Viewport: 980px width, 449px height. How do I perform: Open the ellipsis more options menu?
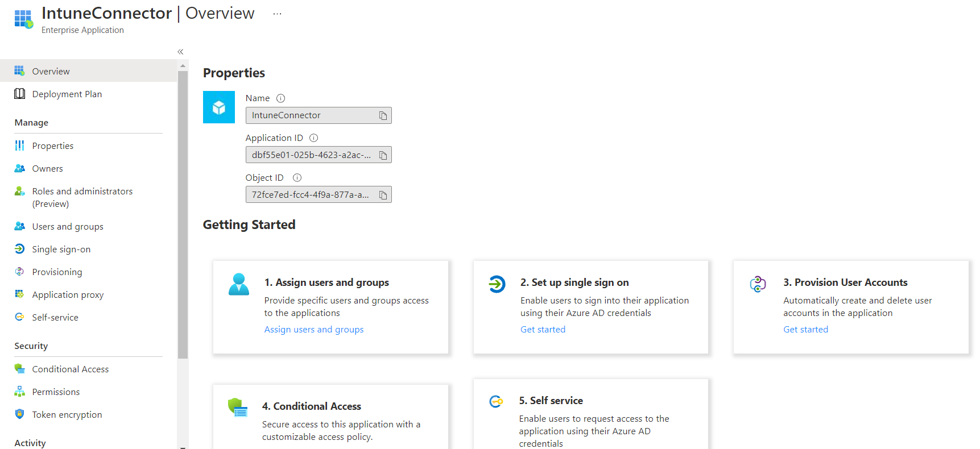(277, 14)
